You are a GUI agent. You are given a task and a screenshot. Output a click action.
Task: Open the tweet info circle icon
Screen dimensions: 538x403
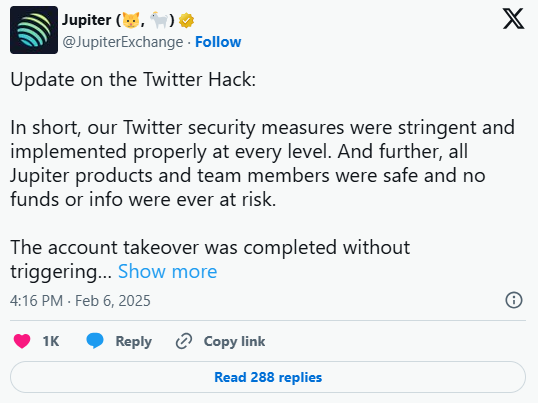(514, 300)
